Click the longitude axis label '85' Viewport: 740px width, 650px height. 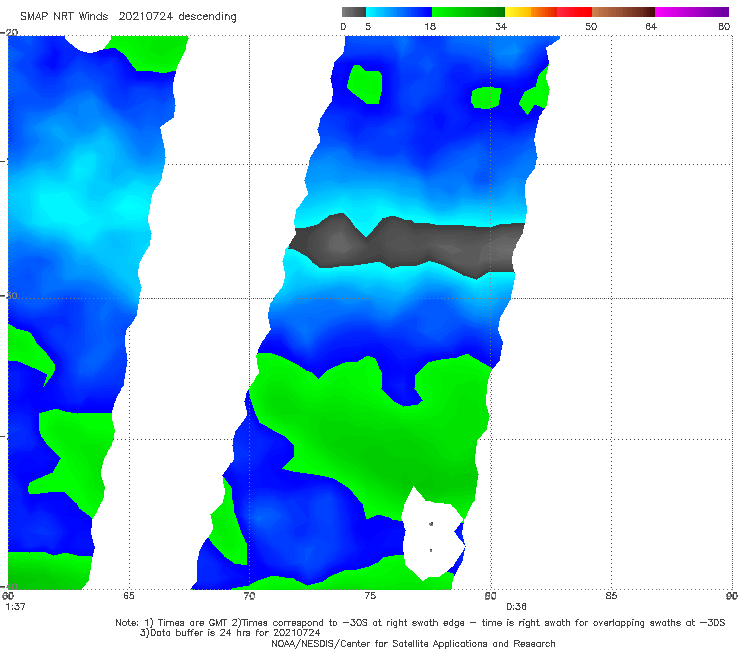click(x=611, y=596)
